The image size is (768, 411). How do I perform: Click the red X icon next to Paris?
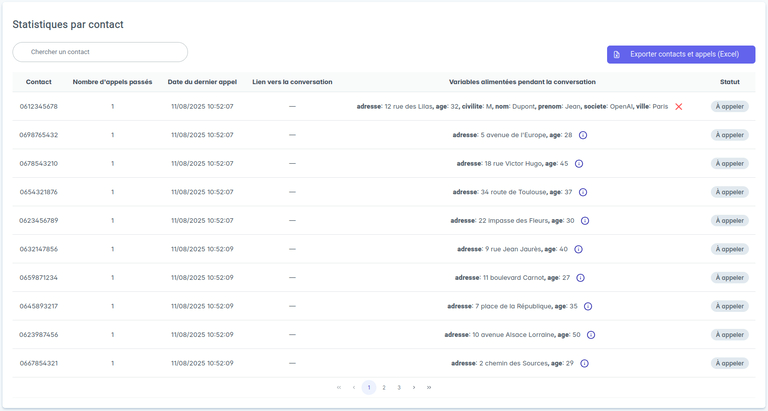point(679,106)
